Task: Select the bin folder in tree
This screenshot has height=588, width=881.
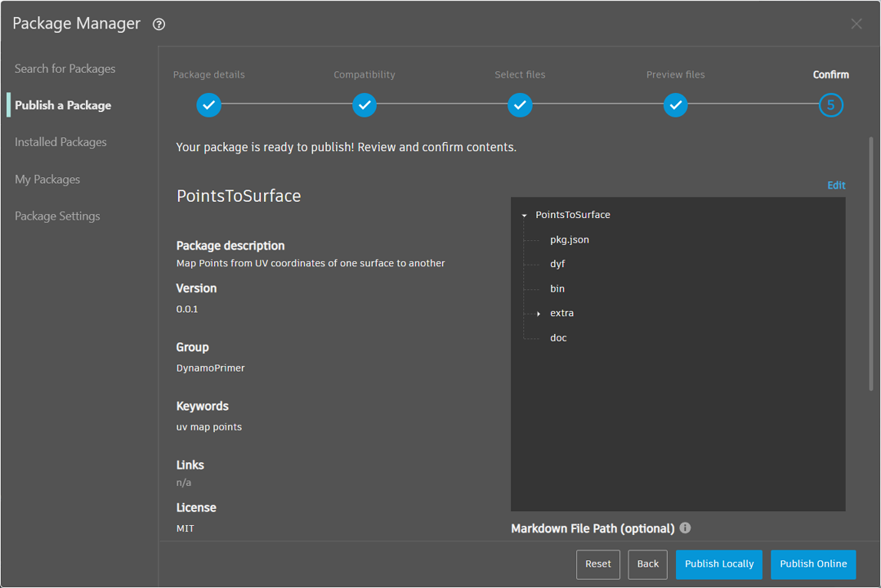Action: pyautogui.click(x=557, y=289)
